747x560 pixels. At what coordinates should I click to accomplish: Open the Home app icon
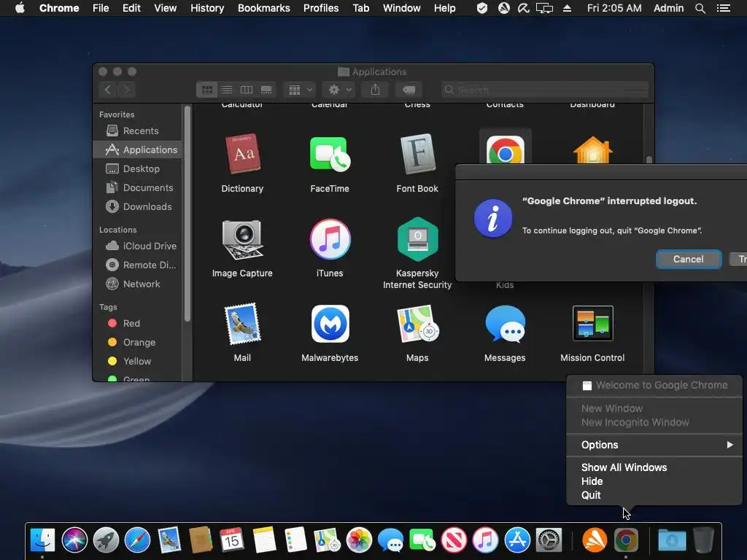(x=592, y=149)
